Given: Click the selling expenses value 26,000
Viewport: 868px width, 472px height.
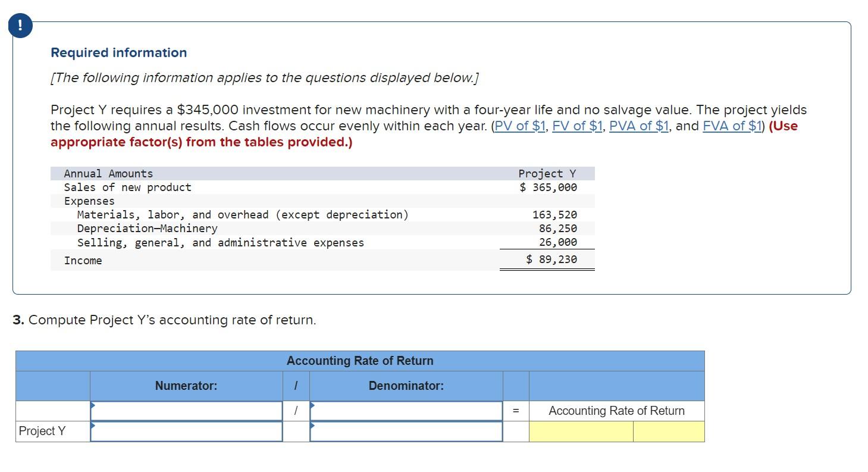Looking at the screenshot, I should 557,243.
